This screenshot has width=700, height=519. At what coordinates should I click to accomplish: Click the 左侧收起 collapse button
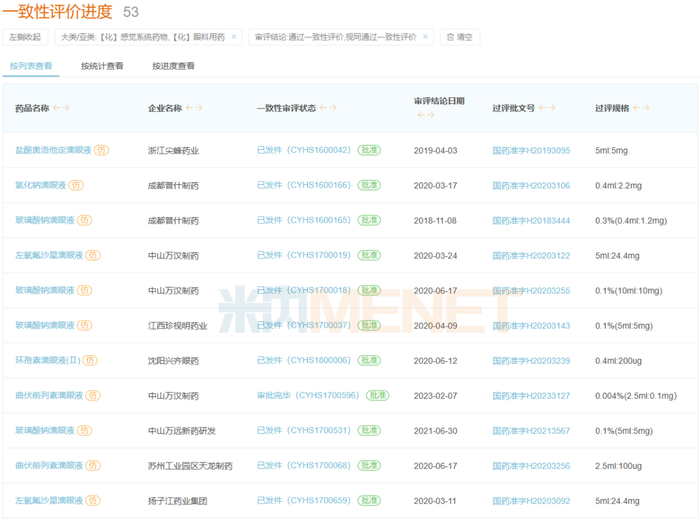click(26, 37)
